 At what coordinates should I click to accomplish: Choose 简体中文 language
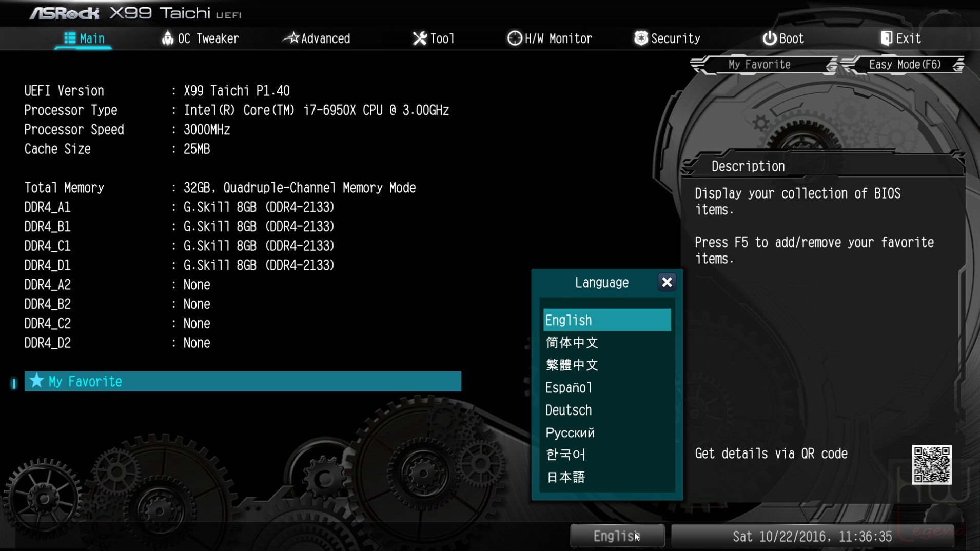(x=607, y=343)
